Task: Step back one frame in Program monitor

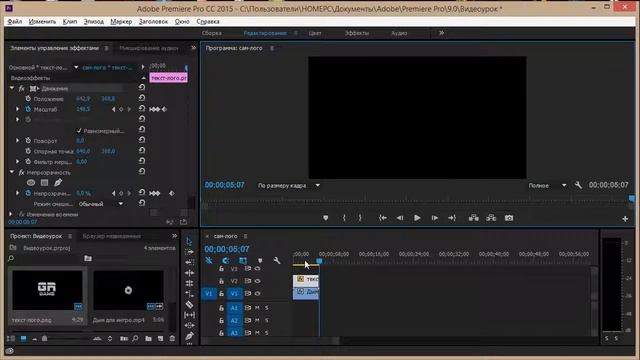Action: pyautogui.click(x=400, y=218)
